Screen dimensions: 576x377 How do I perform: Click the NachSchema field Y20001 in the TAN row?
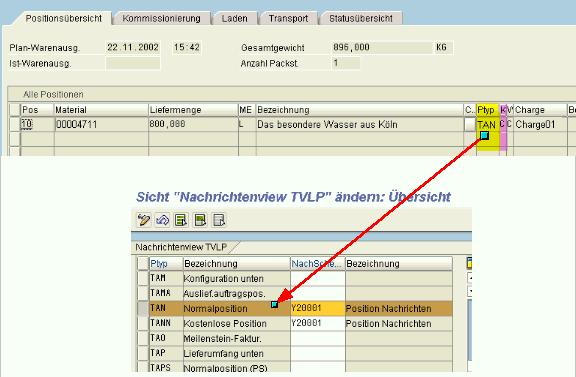tap(317, 308)
